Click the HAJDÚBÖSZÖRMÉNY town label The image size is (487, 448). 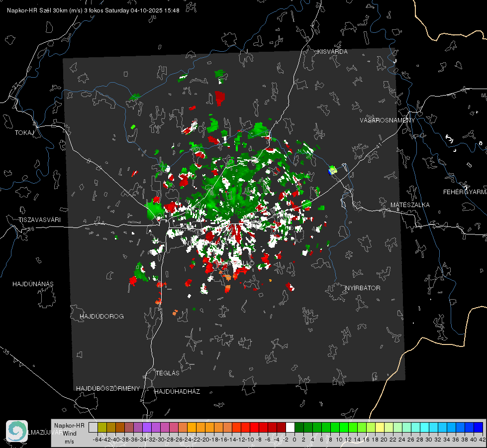click(108, 389)
